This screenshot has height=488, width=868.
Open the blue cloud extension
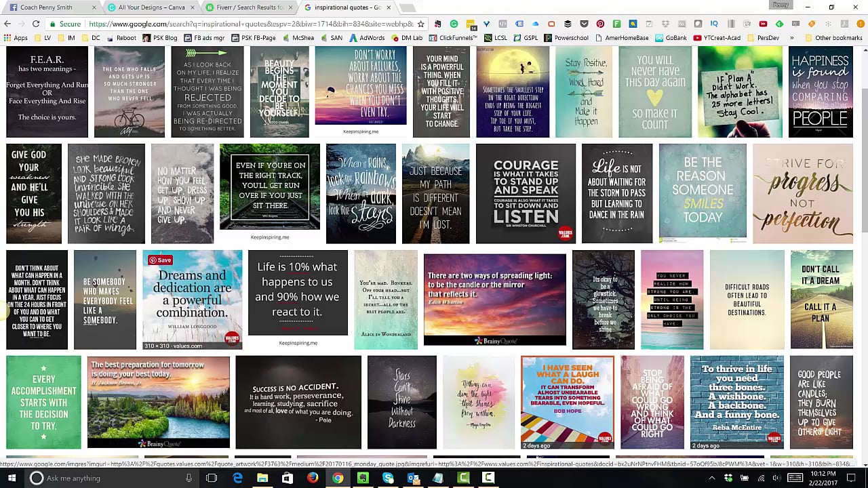pyautogui.click(x=535, y=24)
